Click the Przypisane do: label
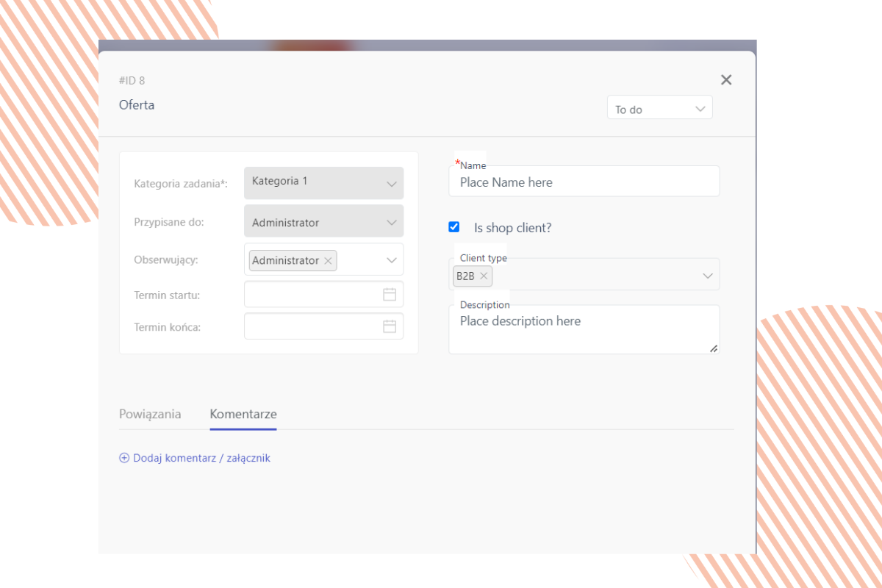Screen dimensions: 882x588 [169, 222]
